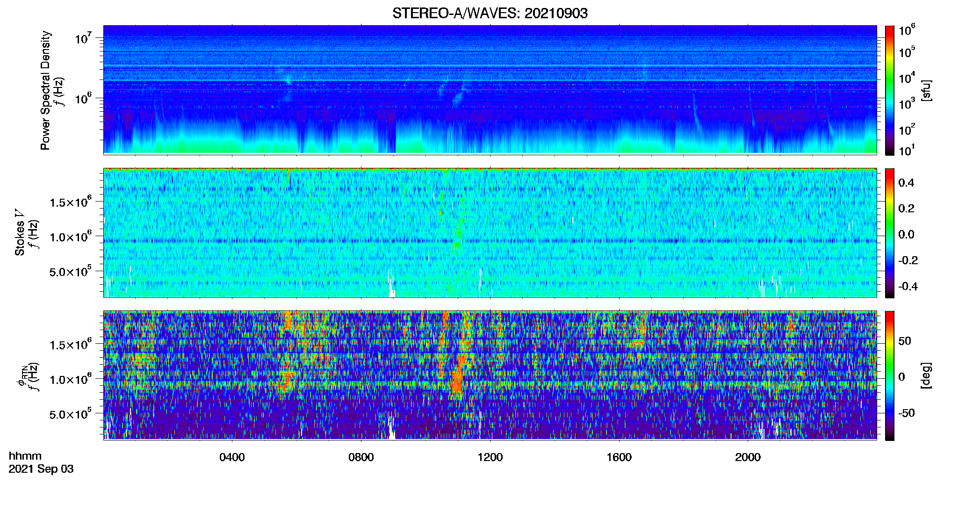This screenshot has width=980, height=505.
Task: Click the 1.5×10^6 tick on Stokes V panel
Action: (71, 202)
